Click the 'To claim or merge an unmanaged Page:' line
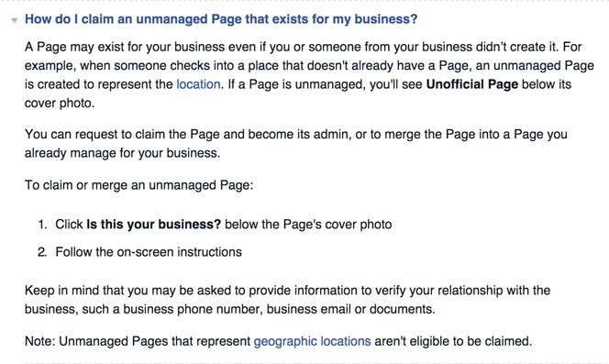 (x=139, y=185)
